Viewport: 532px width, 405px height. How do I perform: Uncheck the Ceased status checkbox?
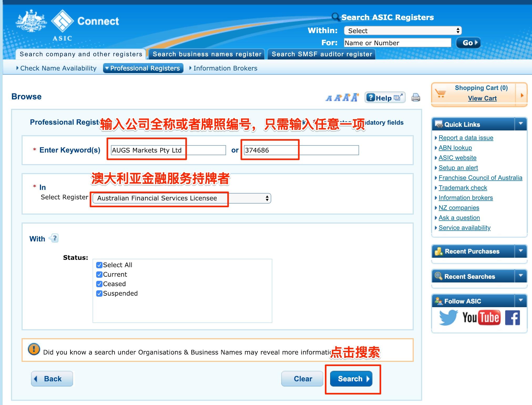pos(99,284)
